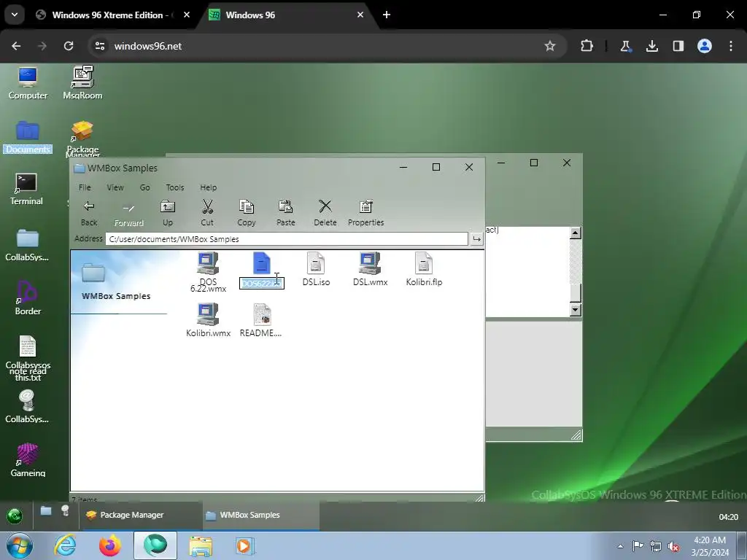Open the File menu
The height and width of the screenshot is (560, 747).
(85, 187)
